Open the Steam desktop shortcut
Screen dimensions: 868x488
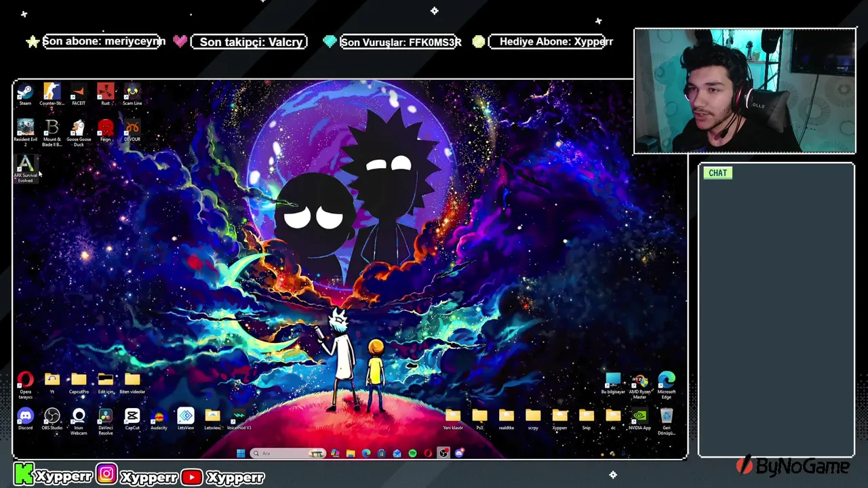pos(25,94)
